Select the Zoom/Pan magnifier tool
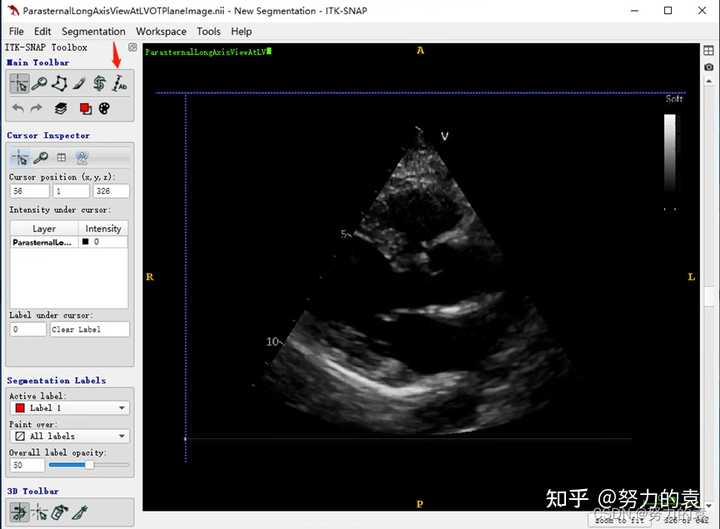 pos(39,84)
